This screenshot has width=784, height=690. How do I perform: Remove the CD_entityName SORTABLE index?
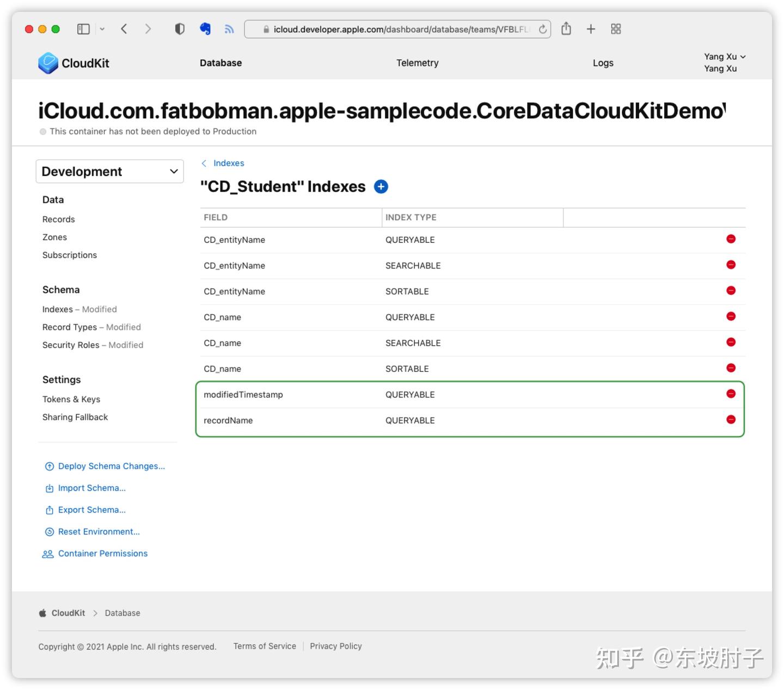731,290
